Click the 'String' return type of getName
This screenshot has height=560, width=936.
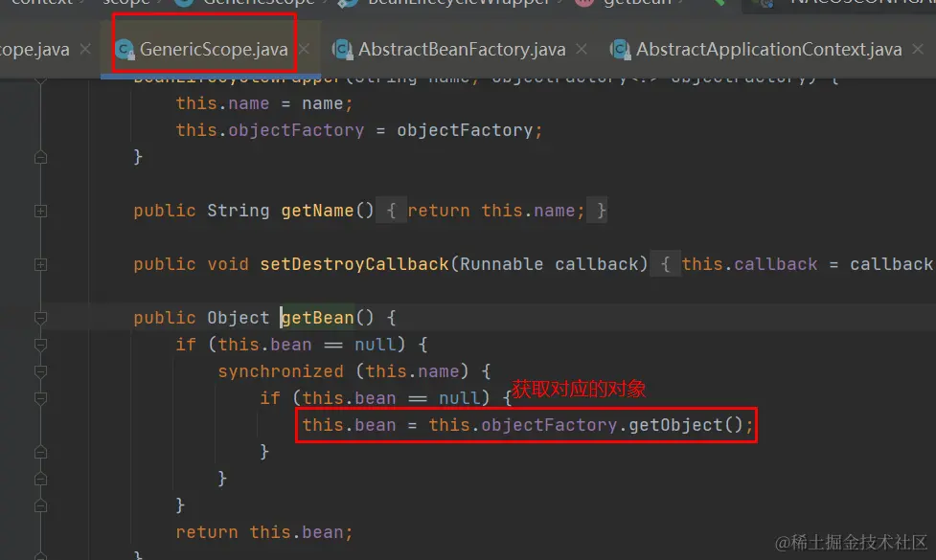[238, 211]
